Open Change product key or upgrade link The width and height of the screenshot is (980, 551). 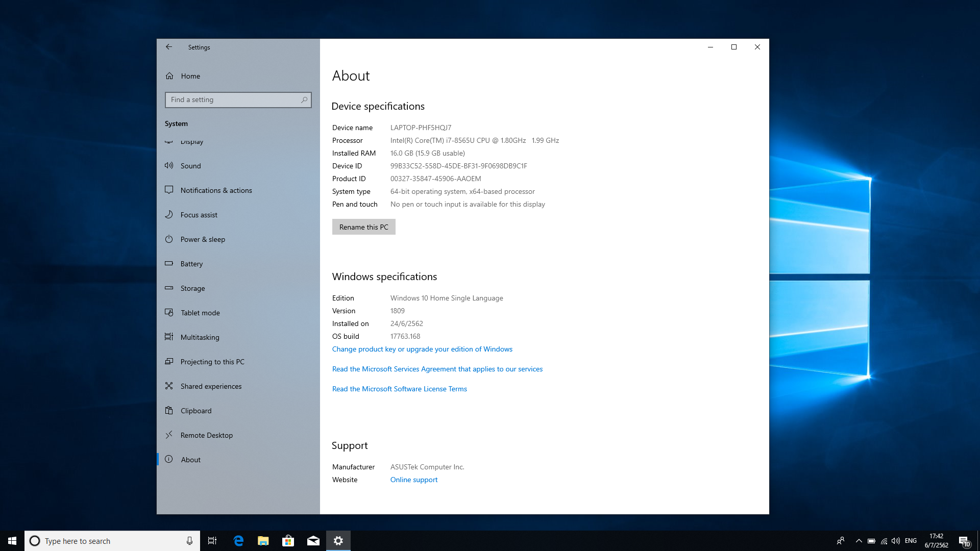tap(422, 349)
